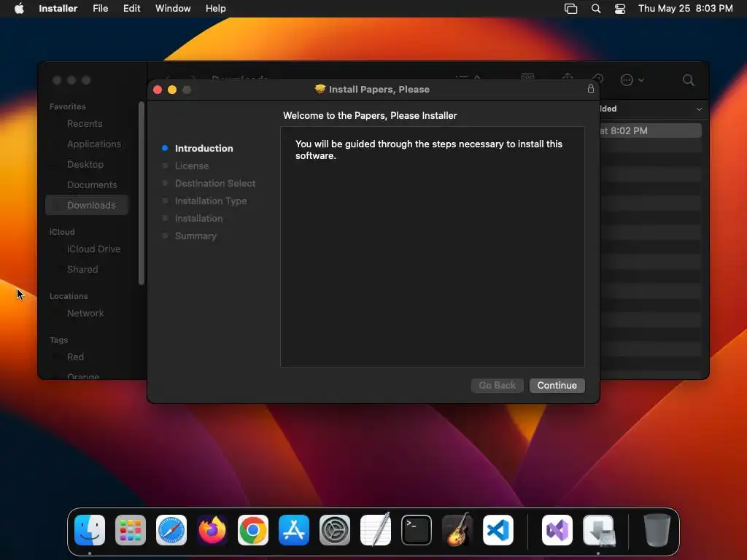Open the Apple menu

pos(19,9)
